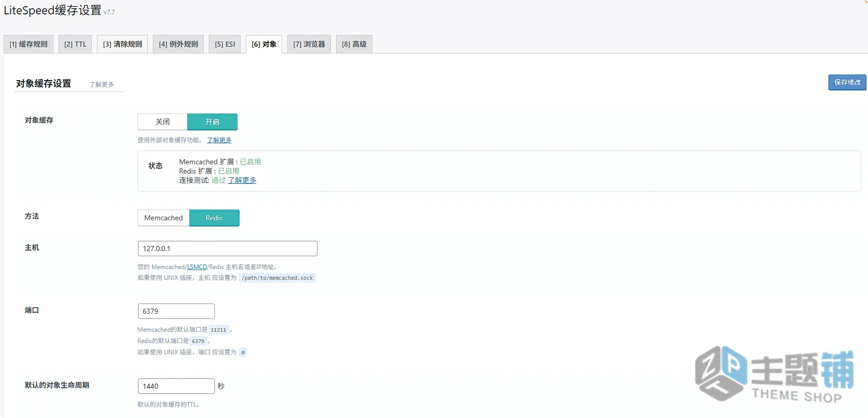Choose Memcached as the cache method
Image resolution: width=868 pixels, height=418 pixels.
(164, 218)
